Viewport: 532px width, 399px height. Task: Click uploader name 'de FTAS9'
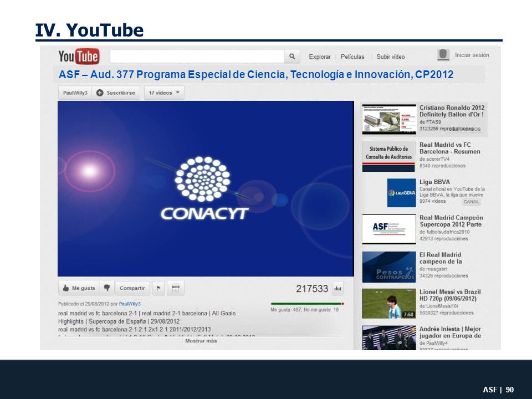(x=430, y=122)
